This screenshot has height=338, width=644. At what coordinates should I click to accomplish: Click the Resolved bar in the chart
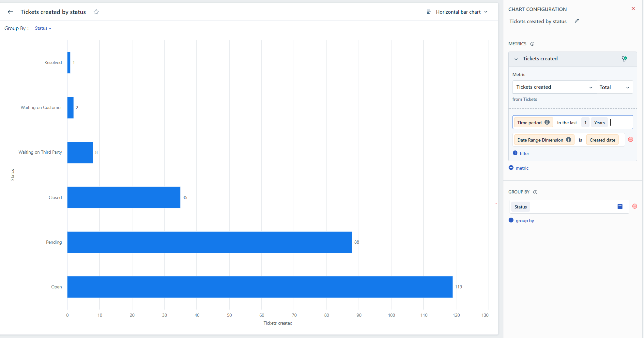(x=69, y=63)
